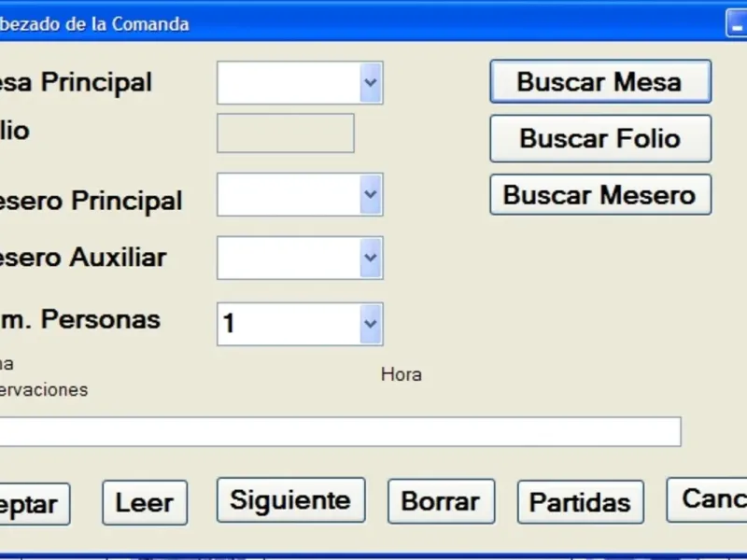Go to next with Siguiente button
This screenshot has height=560, width=747.
(x=290, y=500)
